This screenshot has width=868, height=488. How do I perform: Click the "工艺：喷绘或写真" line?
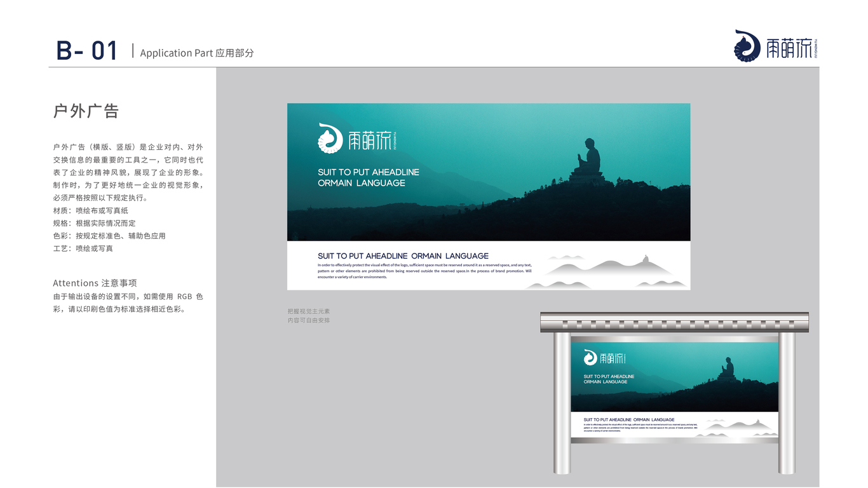coord(83,248)
